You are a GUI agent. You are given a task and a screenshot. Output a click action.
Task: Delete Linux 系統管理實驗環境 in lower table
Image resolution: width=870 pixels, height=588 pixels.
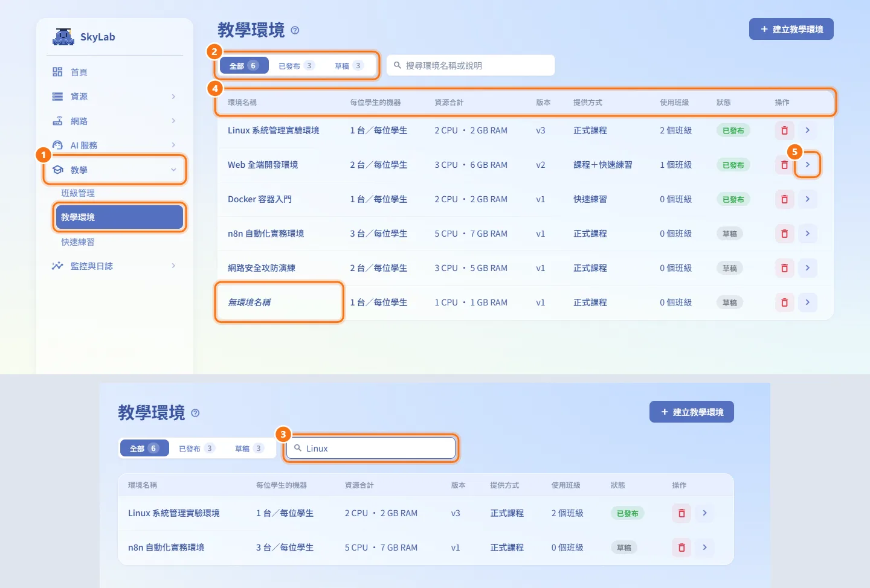681,513
